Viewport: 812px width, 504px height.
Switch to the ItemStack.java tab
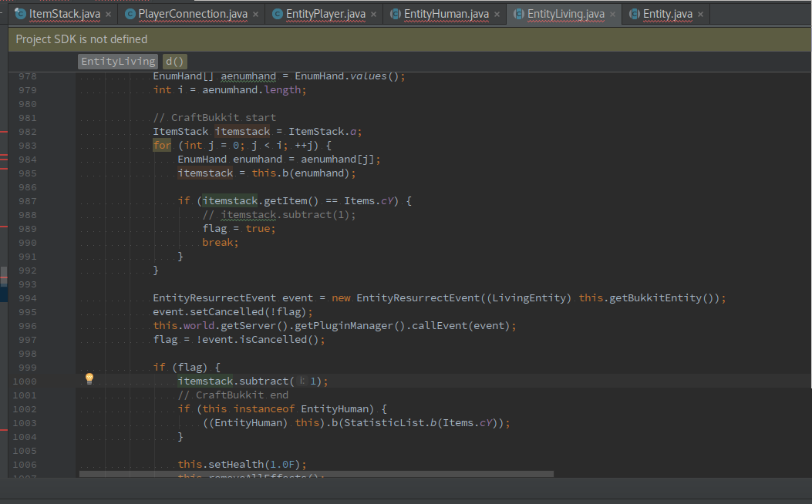(64, 14)
